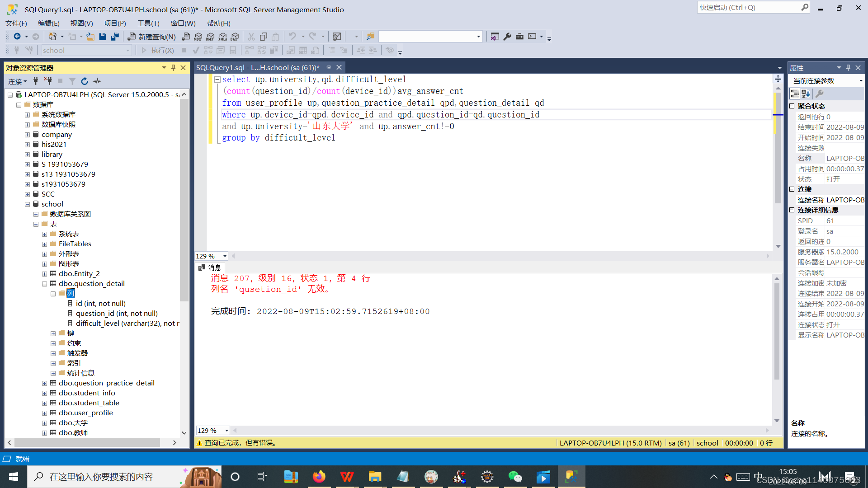This screenshot has height=488, width=868.
Task: Click the 新建查询(N) button
Action: point(152,37)
